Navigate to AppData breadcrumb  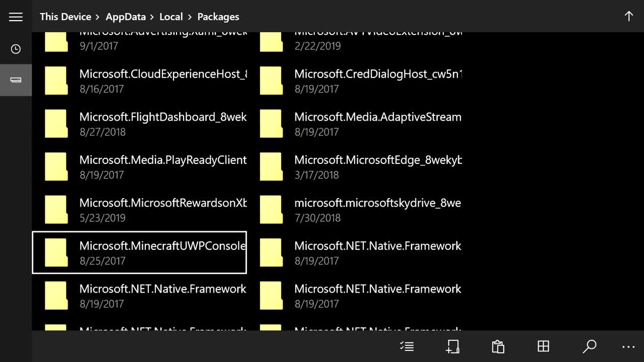click(x=125, y=17)
